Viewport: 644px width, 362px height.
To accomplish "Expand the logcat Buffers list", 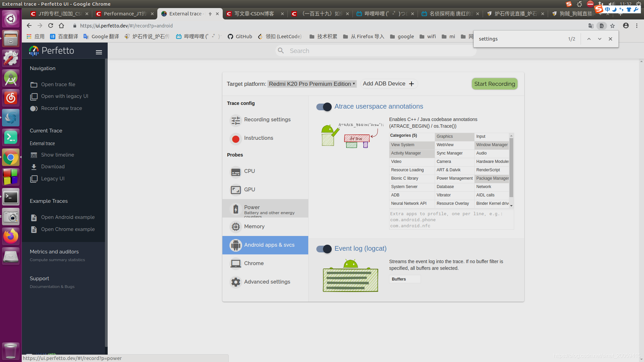I will click(x=405, y=279).
